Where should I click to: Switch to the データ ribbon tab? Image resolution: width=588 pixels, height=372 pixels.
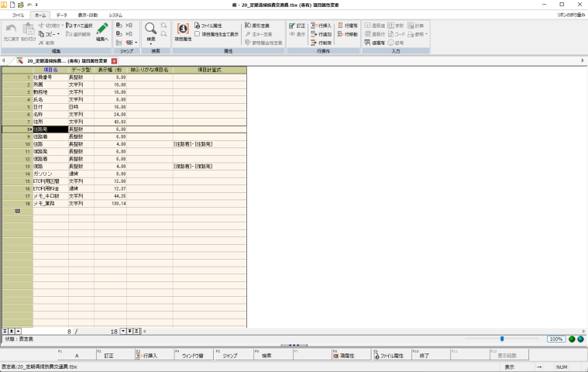tap(61, 15)
